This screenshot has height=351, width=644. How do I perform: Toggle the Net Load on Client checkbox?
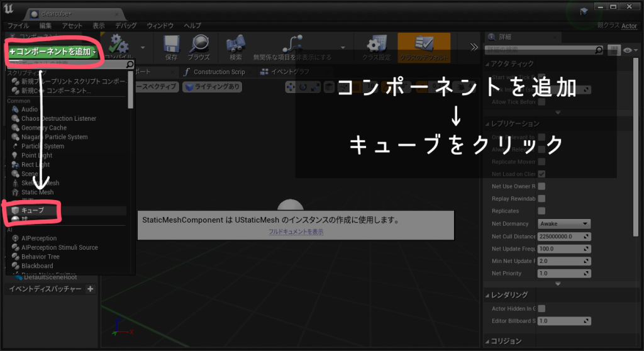541,174
